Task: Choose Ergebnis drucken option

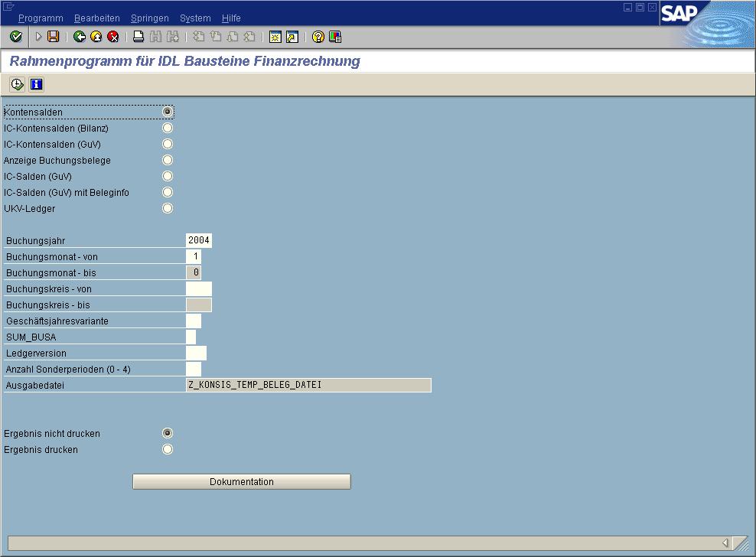Action: (168, 449)
